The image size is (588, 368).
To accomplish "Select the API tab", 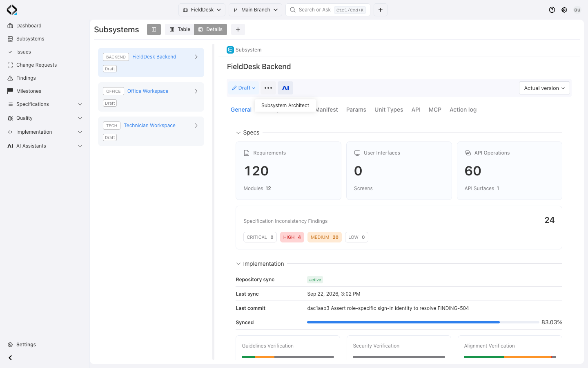I will coord(416,110).
